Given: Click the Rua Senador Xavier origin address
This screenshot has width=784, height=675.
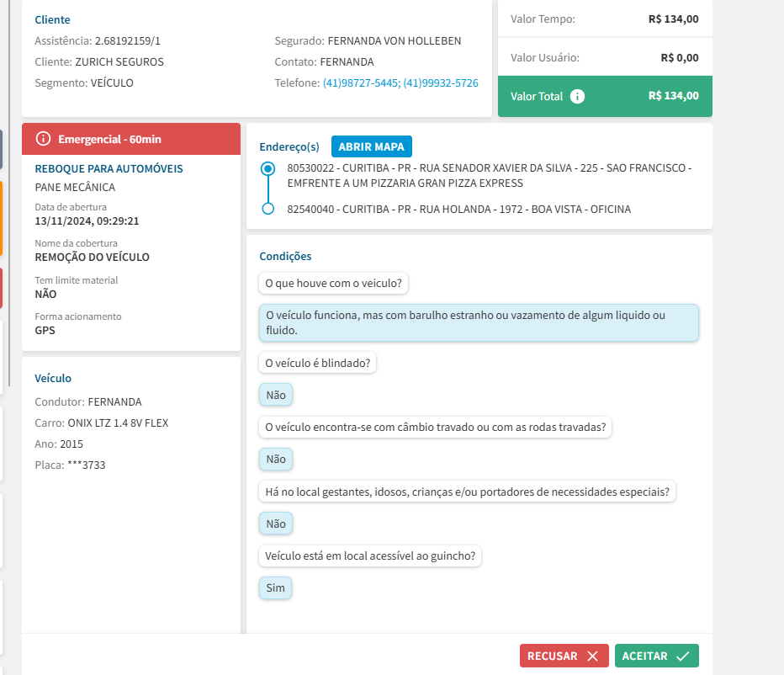Looking at the screenshot, I should click(x=488, y=175).
